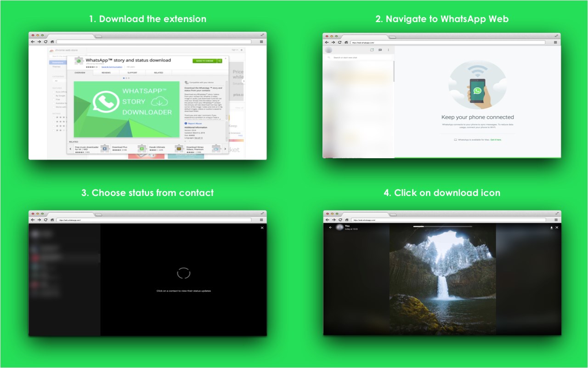The image size is (588, 368).
Task: Click chat list scrollbar in step 2 window
Action: click(394, 71)
